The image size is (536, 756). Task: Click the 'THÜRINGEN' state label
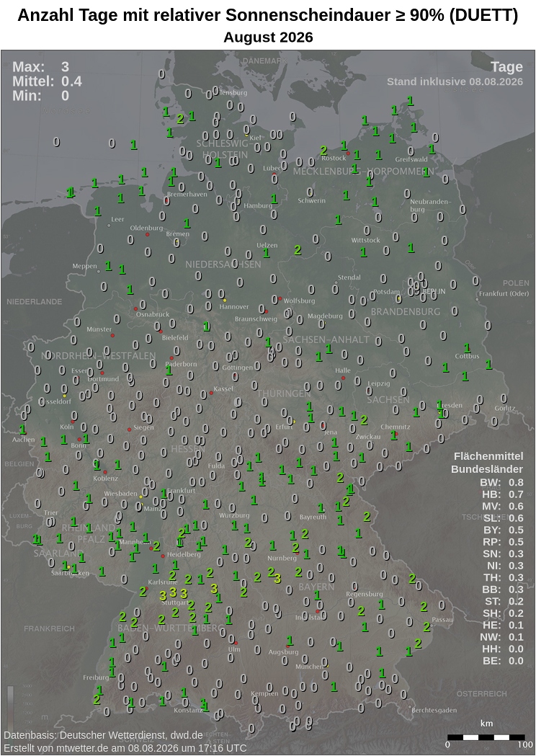click(283, 393)
